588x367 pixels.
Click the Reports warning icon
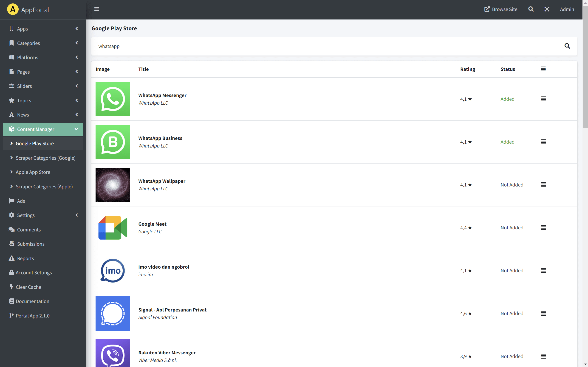pos(11,258)
